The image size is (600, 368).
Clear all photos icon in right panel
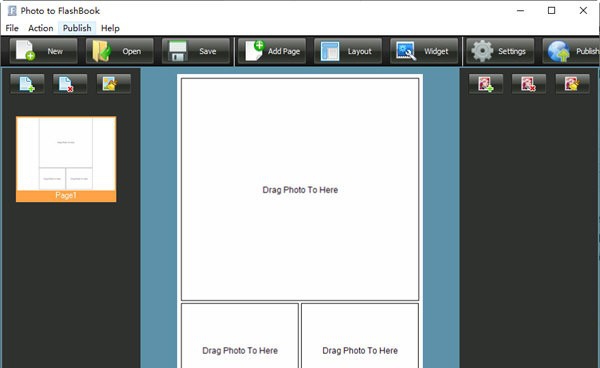point(572,84)
